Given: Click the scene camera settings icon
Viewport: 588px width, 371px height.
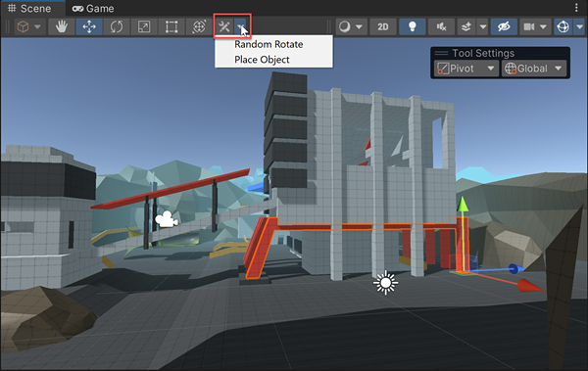Looking at the screenshot, I should (529, 26).
